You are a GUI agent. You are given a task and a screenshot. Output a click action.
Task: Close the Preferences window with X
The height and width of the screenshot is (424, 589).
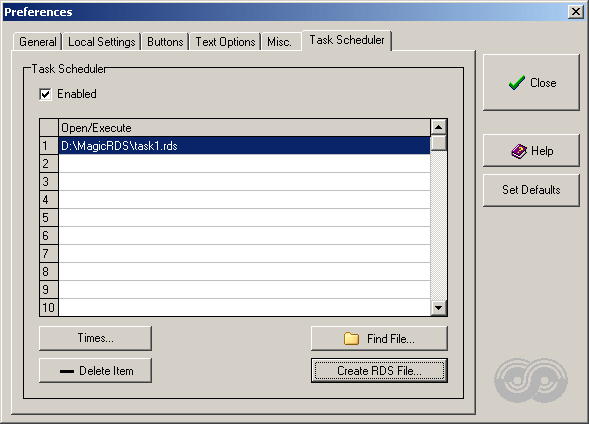tap(576, 12)
